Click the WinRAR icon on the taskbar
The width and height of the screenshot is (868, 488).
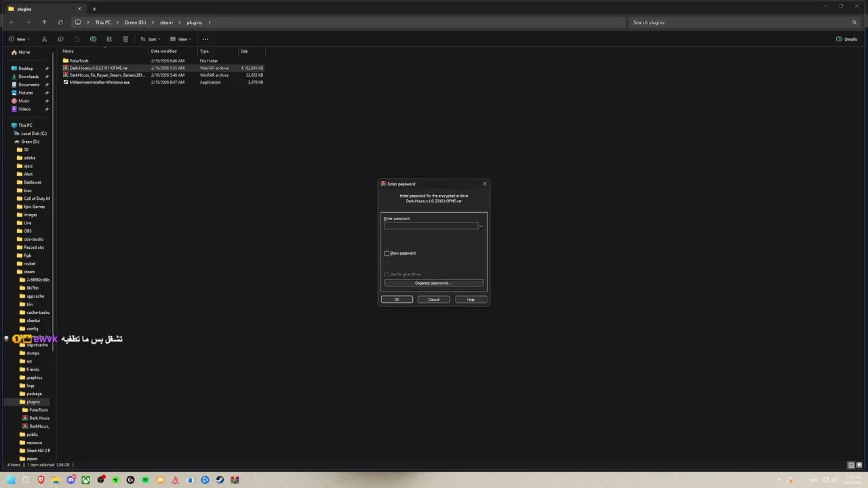[x=235, y=480]
